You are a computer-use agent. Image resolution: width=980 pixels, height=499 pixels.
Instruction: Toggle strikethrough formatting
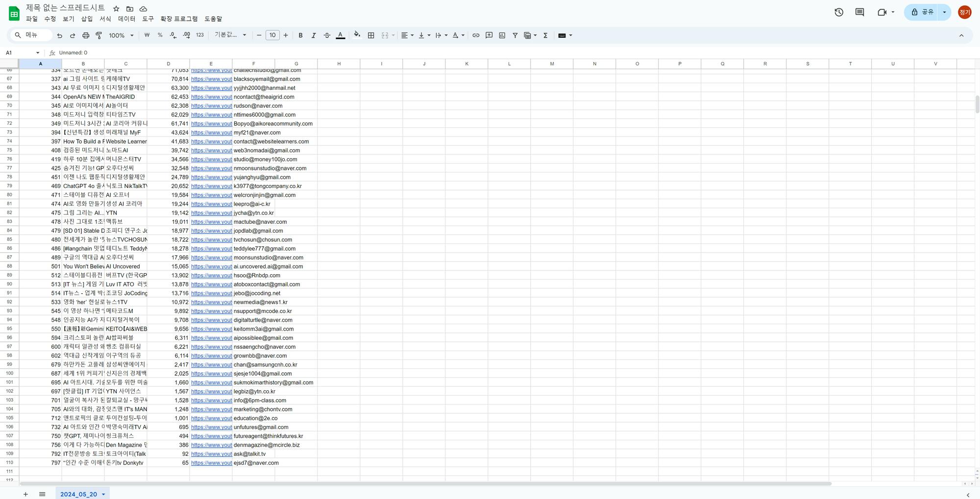327,35
